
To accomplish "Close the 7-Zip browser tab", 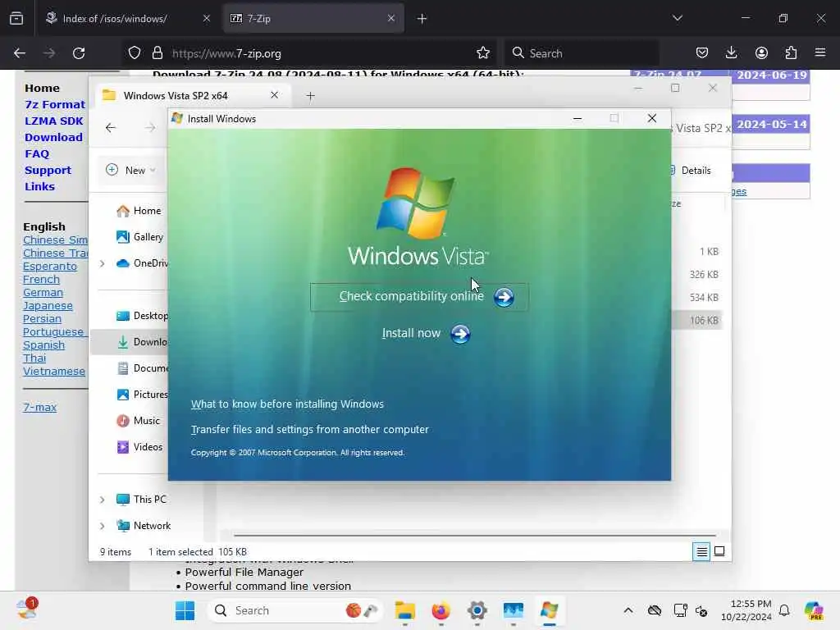I will pos(391,18).
